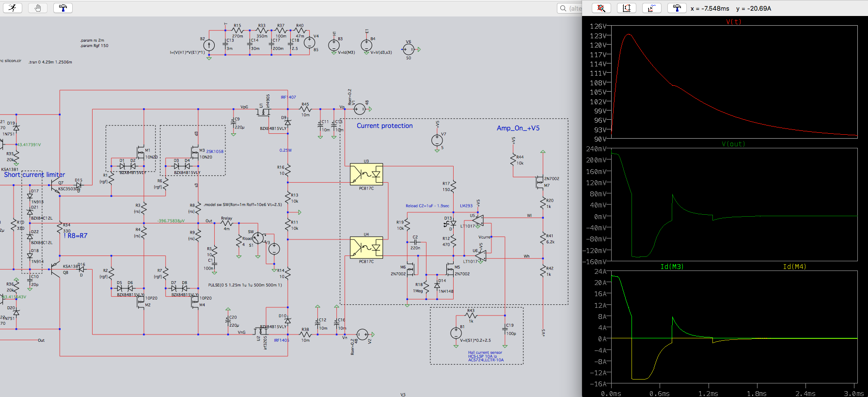Image resolution: width=868 pixels, height=397 pixels.
Task: Click the 'Hall current sensor' comment
Action: [485, 352]
